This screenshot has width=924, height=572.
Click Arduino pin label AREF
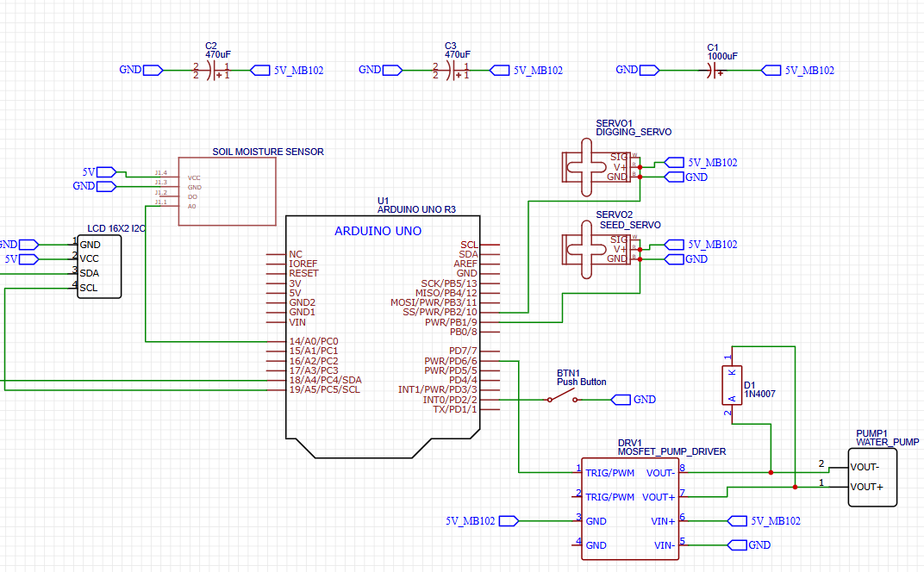tap(465, 264)
